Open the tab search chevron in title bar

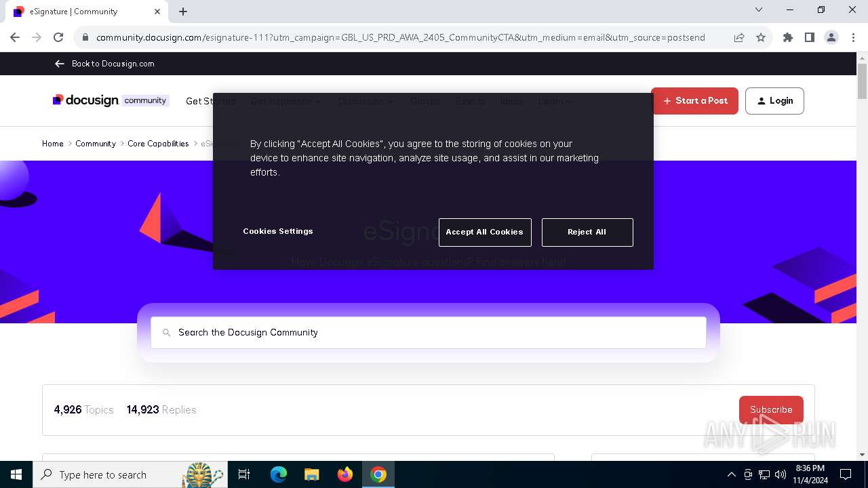pos(759,10)
